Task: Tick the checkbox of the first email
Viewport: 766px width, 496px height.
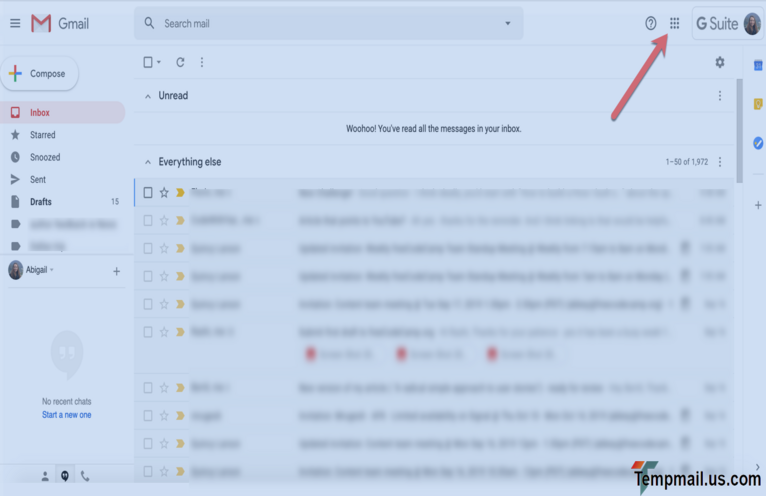Action: (148, 192)
